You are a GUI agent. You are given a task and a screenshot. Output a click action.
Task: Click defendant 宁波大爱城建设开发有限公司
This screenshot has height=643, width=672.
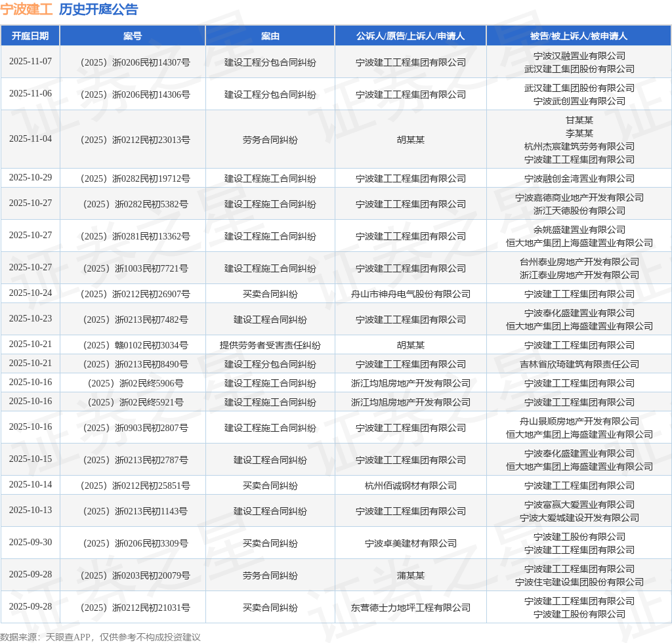[x=579, y=518]
